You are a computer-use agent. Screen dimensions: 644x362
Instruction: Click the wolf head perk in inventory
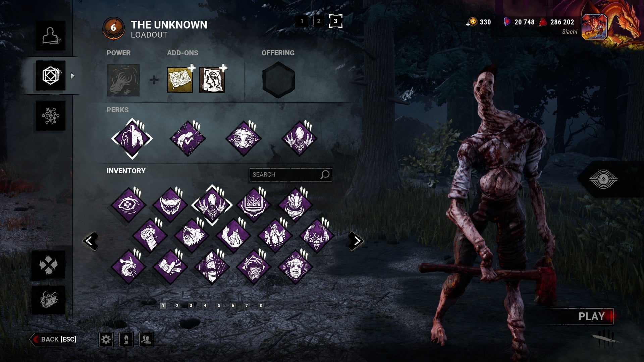(191, 236)
